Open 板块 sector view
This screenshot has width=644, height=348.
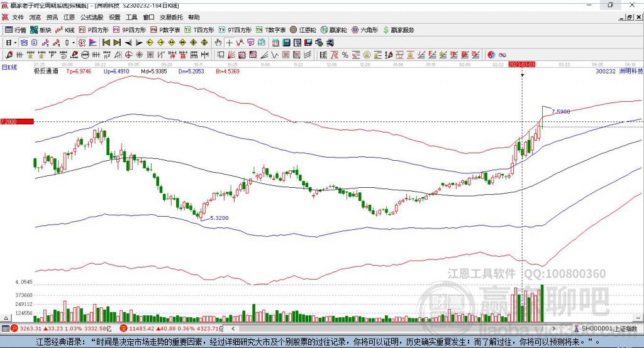pyautogui.click(x=41, y=30)
